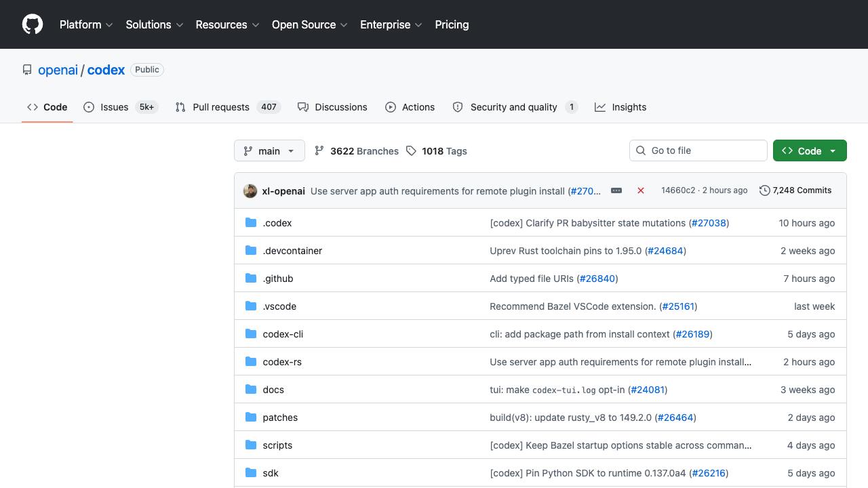Open pull request #27038 link
This screenshot has width=868, height=488.
pyautogui.click(x=709, y=223)
